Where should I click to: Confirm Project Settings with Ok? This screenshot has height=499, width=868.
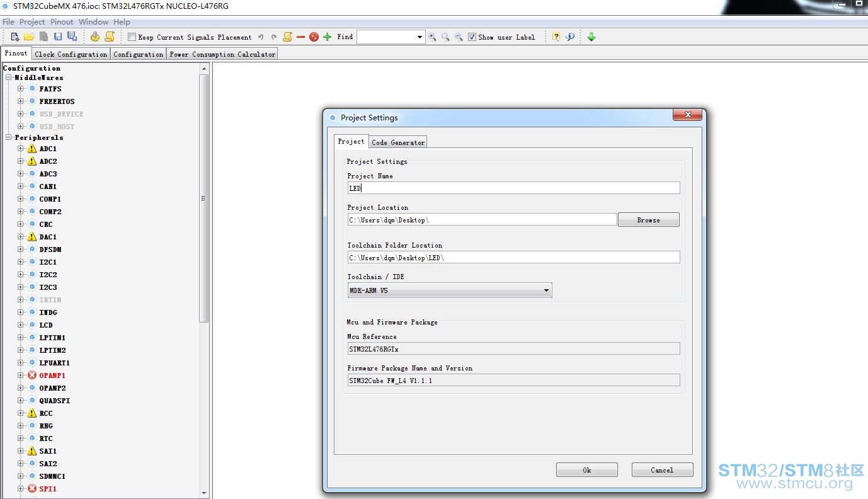click(x=587, y=470)
